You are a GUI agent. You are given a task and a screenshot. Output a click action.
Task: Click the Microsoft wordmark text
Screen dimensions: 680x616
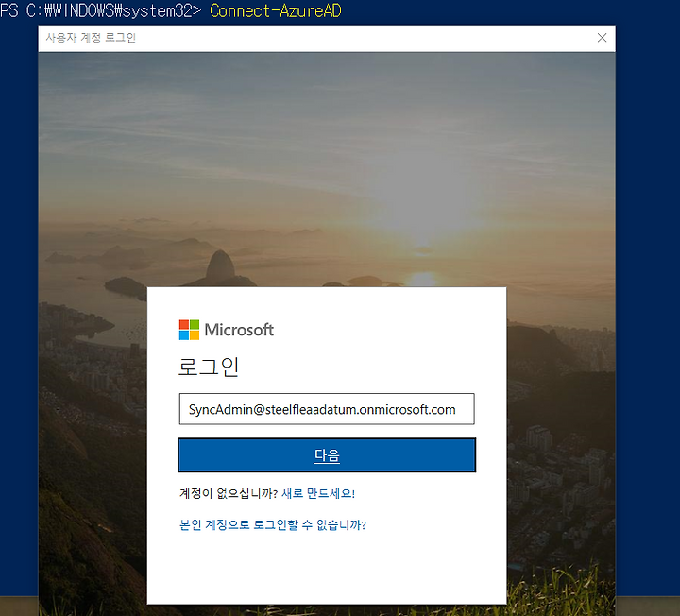point(239,330)
